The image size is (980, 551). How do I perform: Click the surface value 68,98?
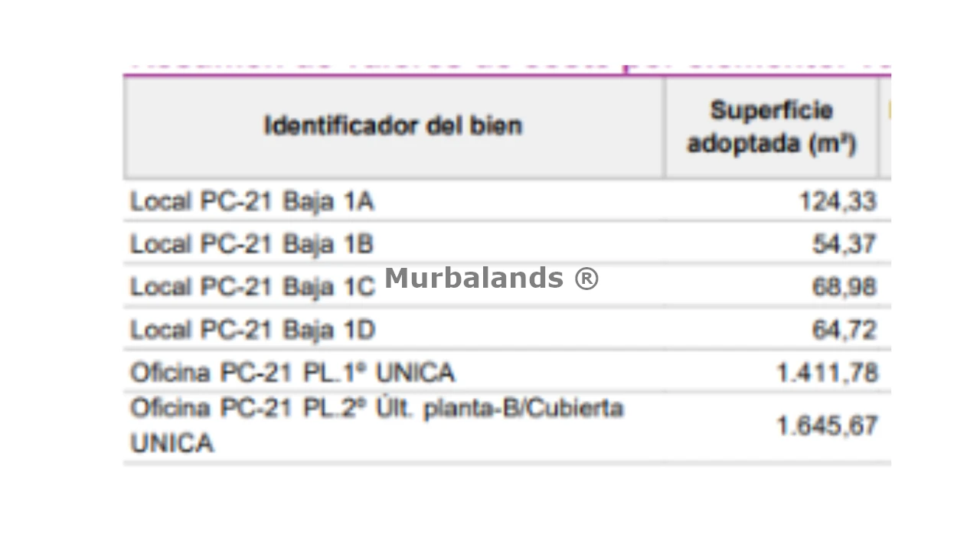pos(844,287)
